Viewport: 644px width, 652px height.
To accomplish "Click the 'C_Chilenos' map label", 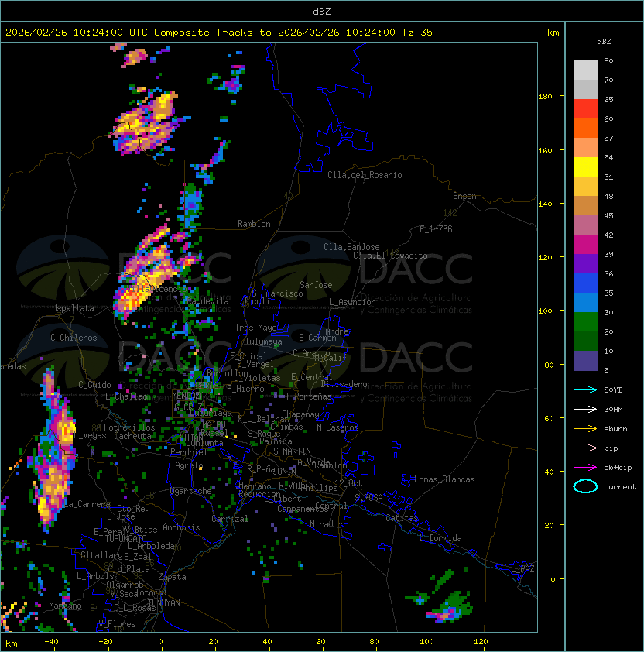I will (74, 338).
